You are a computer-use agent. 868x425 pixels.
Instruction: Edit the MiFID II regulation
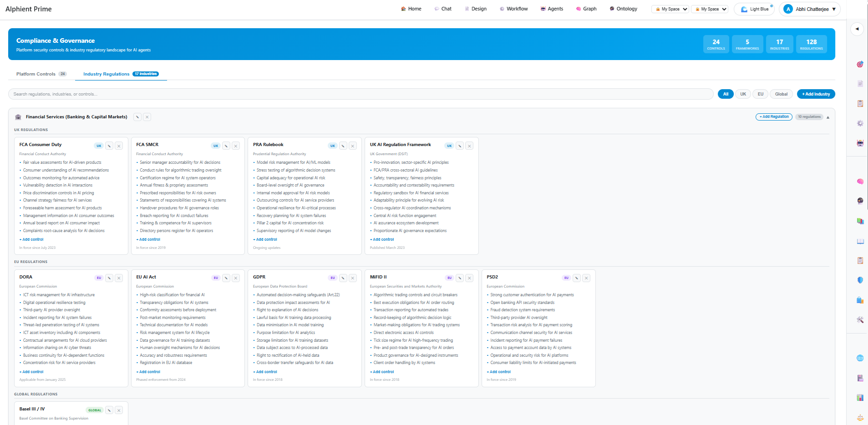pyautogui.click(x=460, y=278)
